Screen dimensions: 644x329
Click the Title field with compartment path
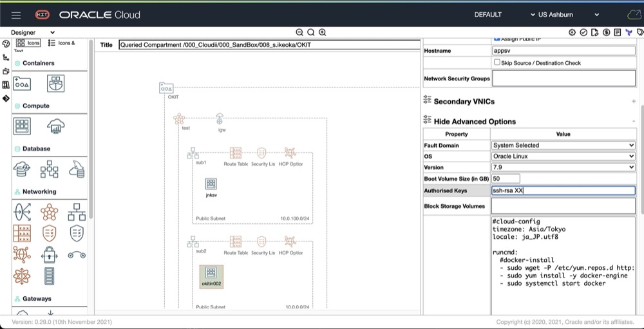click(269, 45)
